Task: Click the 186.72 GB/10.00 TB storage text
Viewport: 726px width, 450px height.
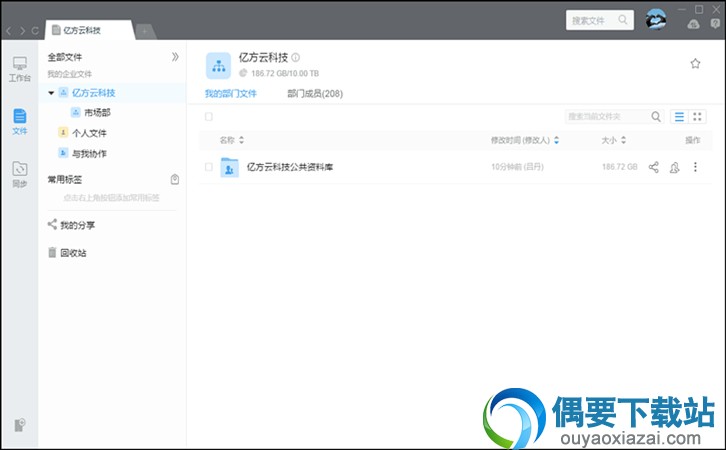Action: click(285, 73)
